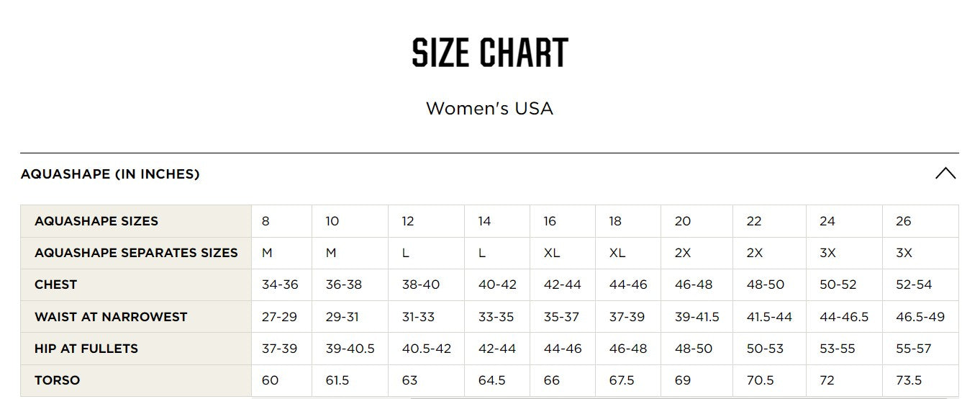This screenshot has height=399, width=980.
Task: Click the AQUASHAPE SIZES row header
Action: click(96, 221)
